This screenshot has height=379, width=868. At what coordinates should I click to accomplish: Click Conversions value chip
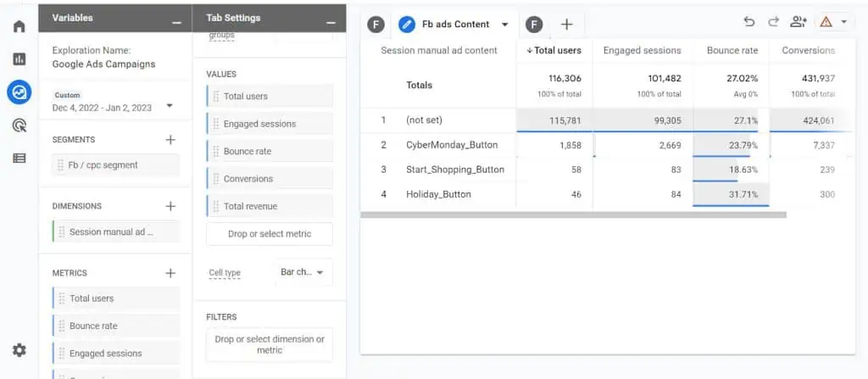tap(270, 178)
